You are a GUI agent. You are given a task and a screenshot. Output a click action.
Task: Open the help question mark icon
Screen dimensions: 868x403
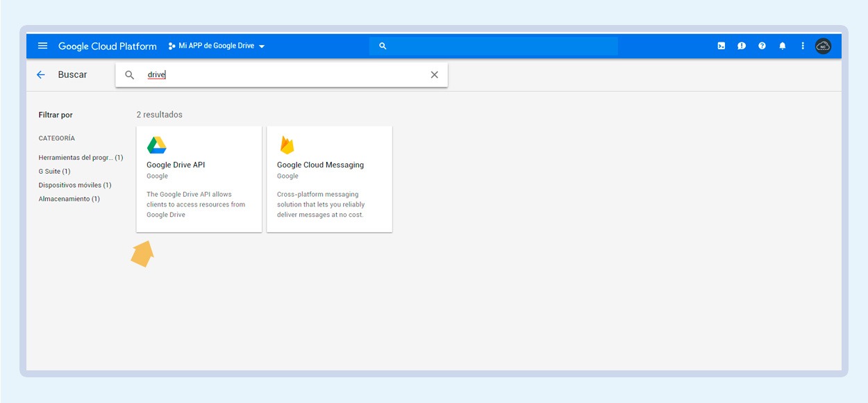click(x=762, y=46)
